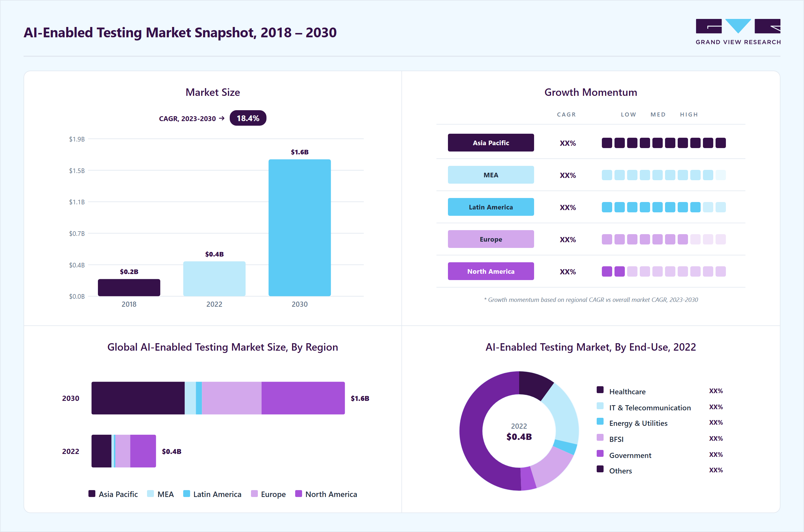Click the $0.4B label above 2022 bar

(214, 254)
